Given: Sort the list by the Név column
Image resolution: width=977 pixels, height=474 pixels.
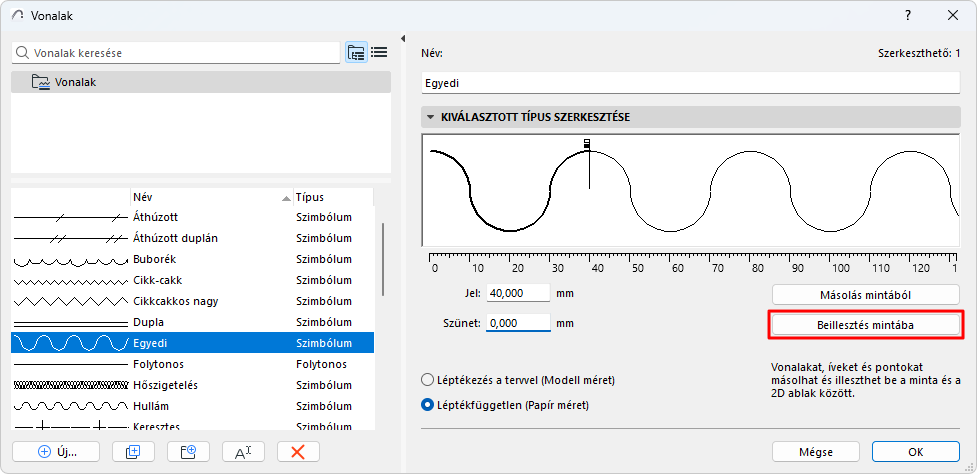Looking at the screenshot, I should click(x=211, y=197).
